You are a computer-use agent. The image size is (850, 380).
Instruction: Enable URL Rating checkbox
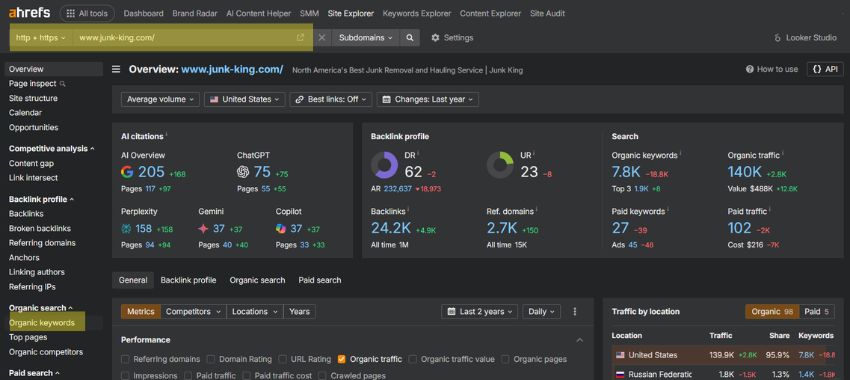(x=282, y=359)
